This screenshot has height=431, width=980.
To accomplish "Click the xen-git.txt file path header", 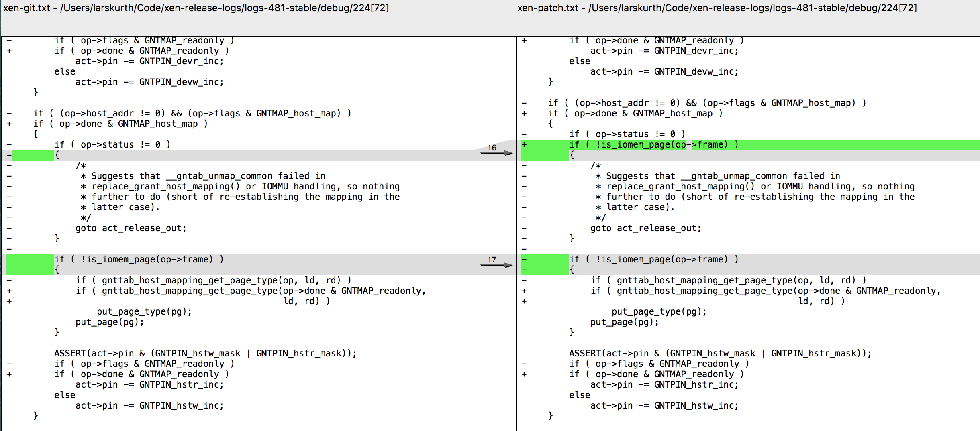I will (x=196, y=8).
